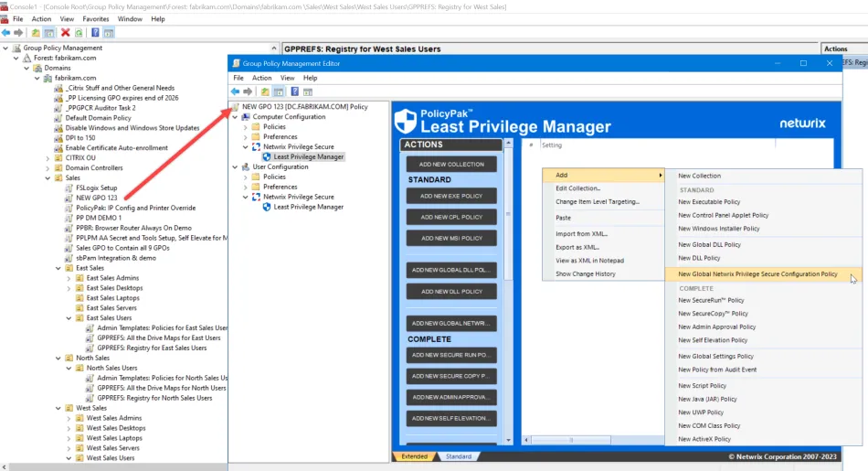Click the Back arrow in the GPO Editor toolbar
Screen dimensions: 868x471
235,91
